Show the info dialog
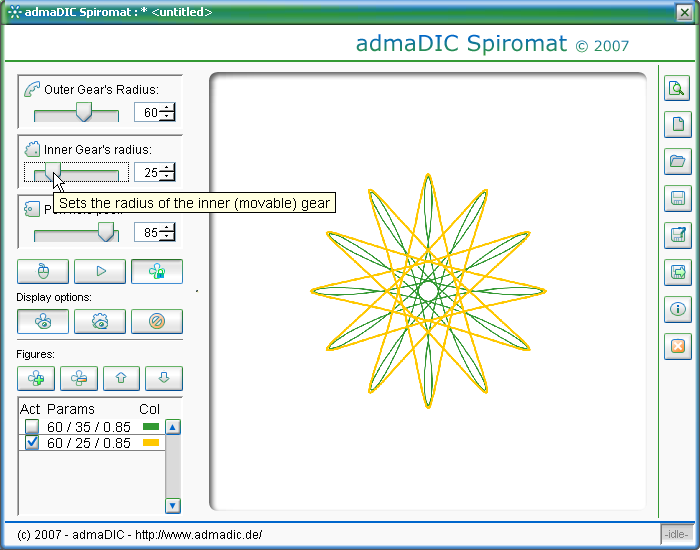Screen dimensions: 700x550 click(x=677, y=309)
